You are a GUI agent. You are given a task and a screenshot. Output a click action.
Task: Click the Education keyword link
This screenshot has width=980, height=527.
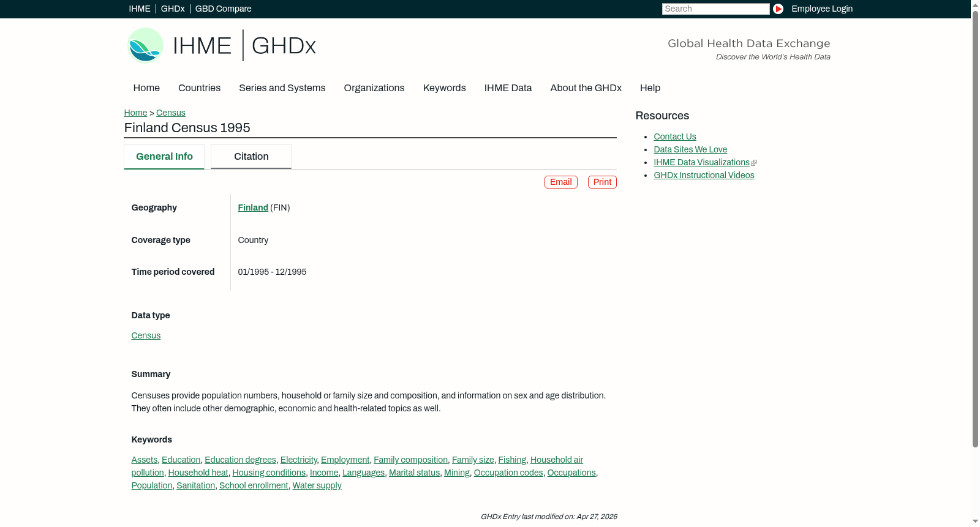click(x=181, y=460)
